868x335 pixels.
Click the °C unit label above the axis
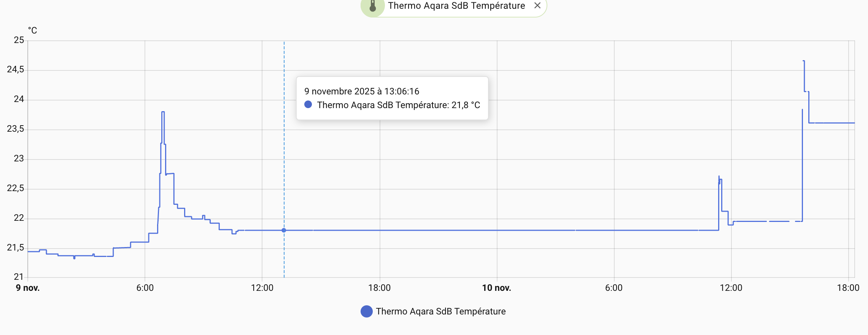pos(32,30)
